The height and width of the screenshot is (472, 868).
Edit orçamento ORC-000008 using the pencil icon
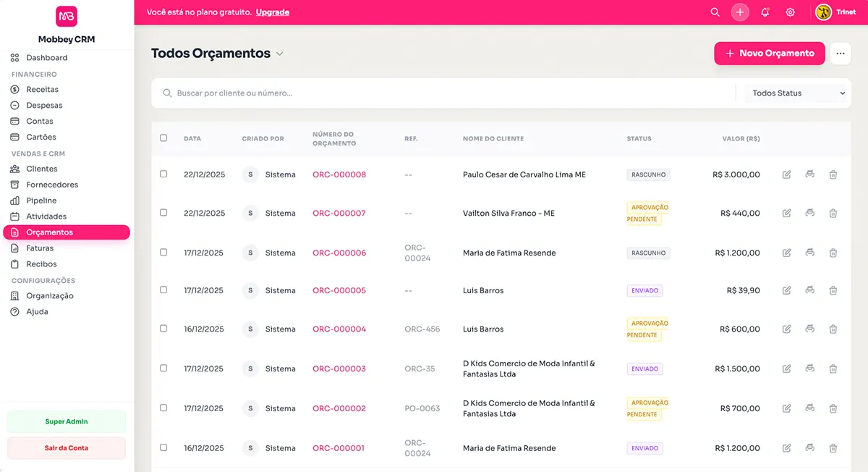(x=786, y=174)
